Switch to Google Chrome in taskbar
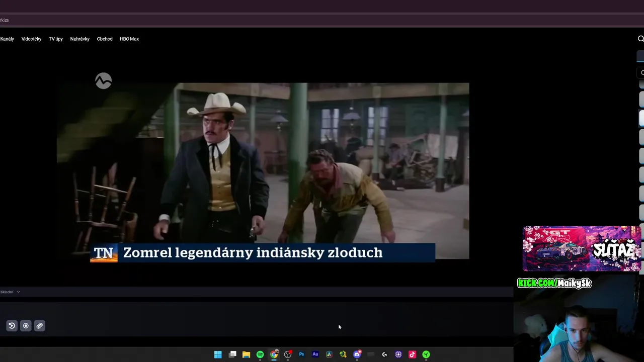 pos(274,354)
